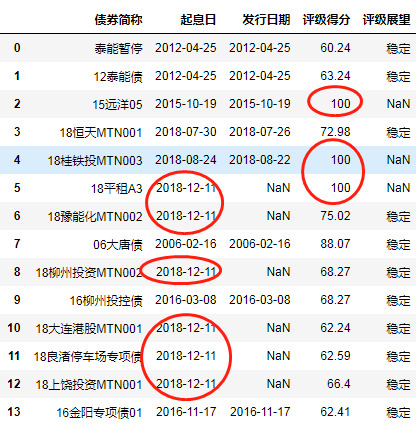Click 发行日期 2006-02-16 for 06大唐债
417x434 pixels.
[260, 244]
